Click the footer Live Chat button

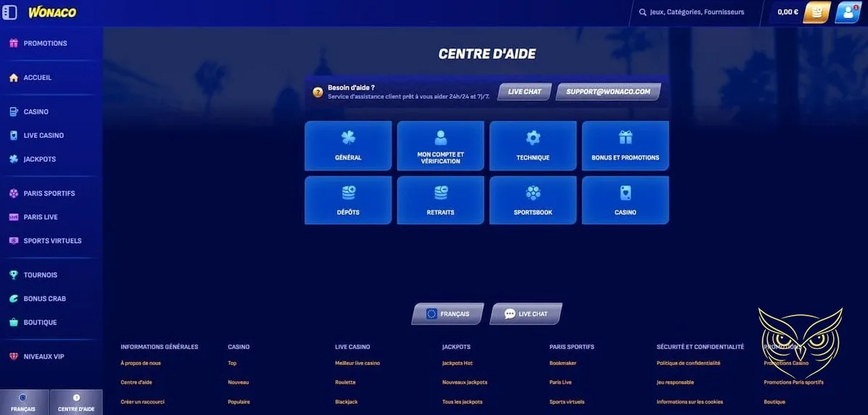coord(526,313)
